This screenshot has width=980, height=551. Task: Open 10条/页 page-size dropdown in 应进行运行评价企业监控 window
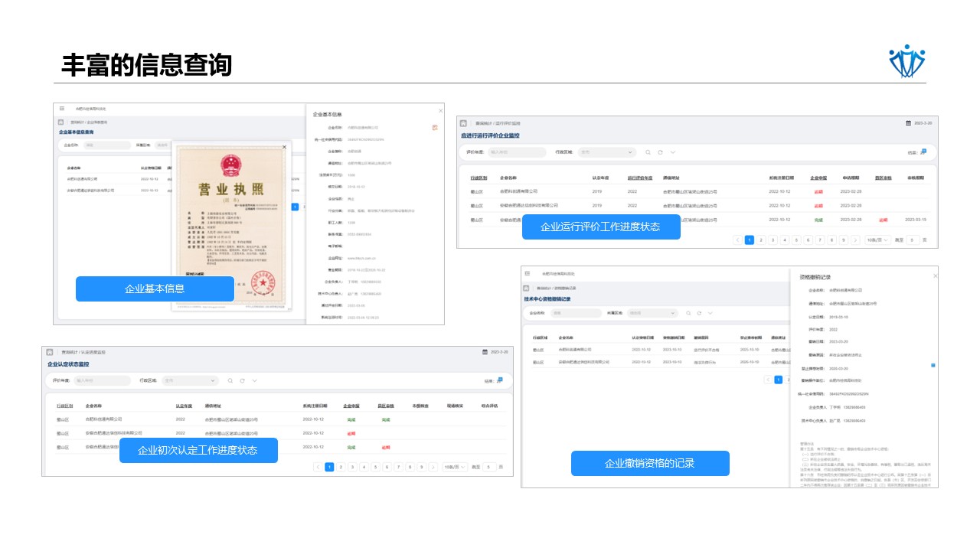pyautogui.click(x=877, y=240)
